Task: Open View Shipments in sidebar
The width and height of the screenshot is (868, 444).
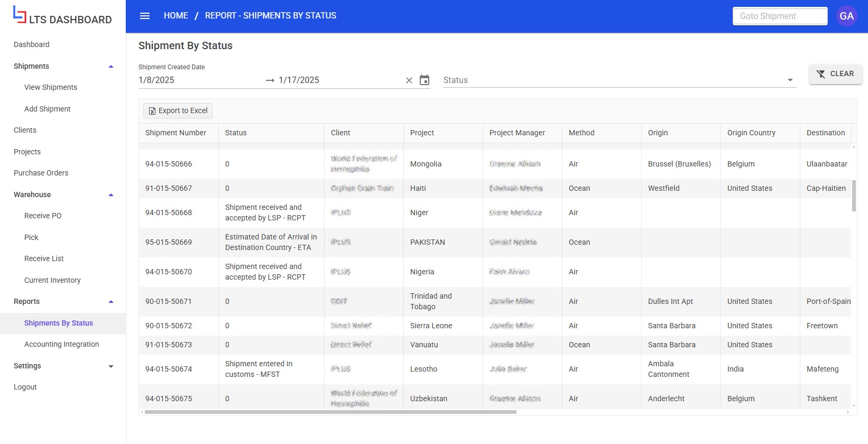Action: click(x=51, y=88)
